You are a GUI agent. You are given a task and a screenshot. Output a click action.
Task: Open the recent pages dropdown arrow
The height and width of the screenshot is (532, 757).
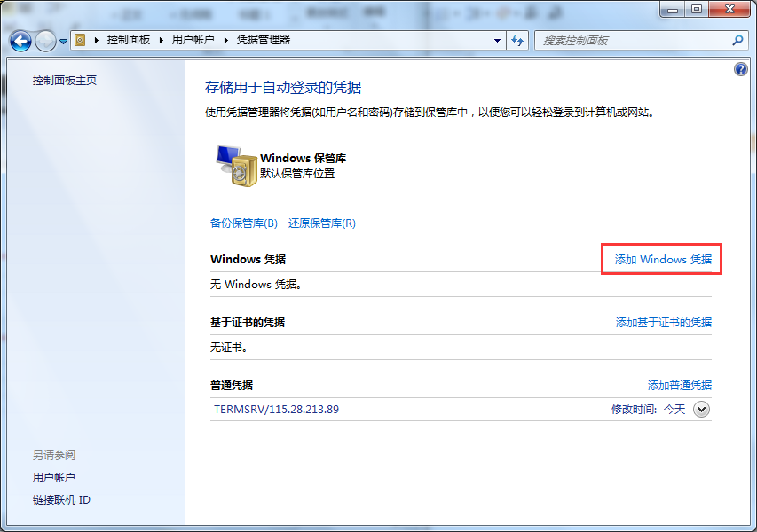click(x=63, y=42)
